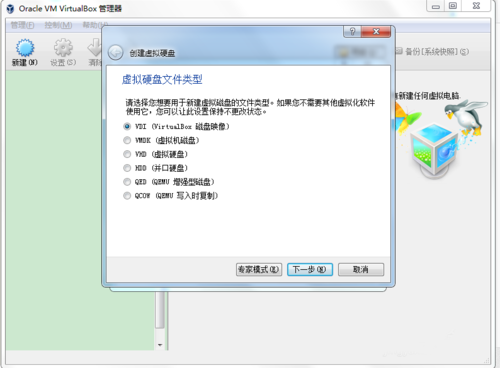Screen dimensions: 500x368
Task: Click the New (新建) virtual machine icon
Action: pyautogui.click(x=25, y=48)
